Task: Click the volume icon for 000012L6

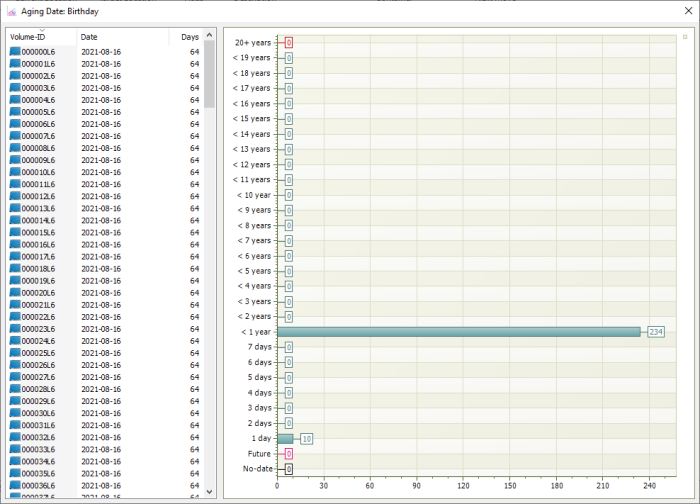Action: pos(15,196)
